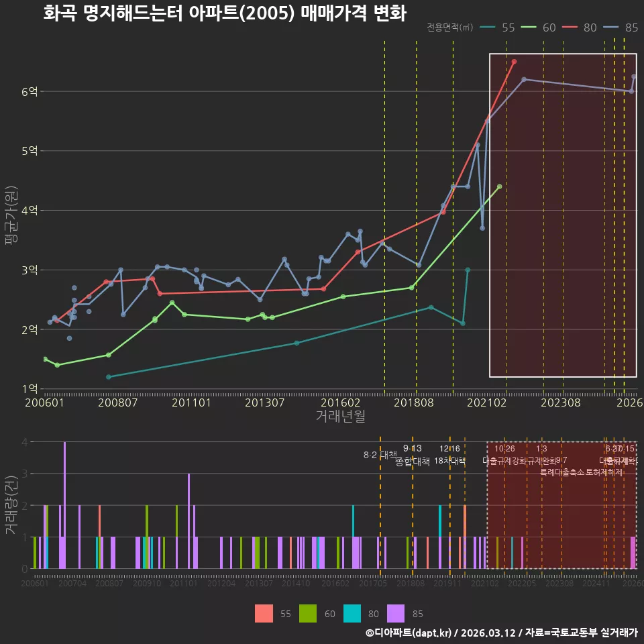Click the 10·26 policy annotation label

click(504, 449)
